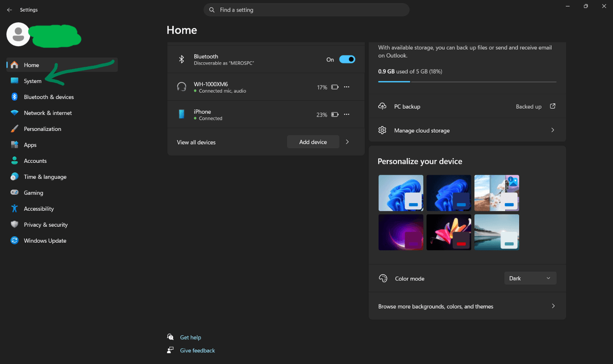Click the magnifier icon in search box
Screen dimensions: 613x364
point(212,10)
